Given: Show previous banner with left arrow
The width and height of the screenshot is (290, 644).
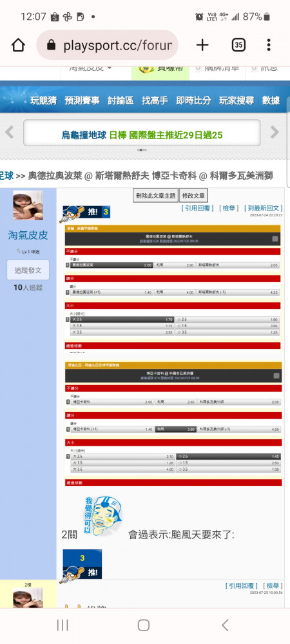Looking at the screenshot, I should tap(10, 132).
